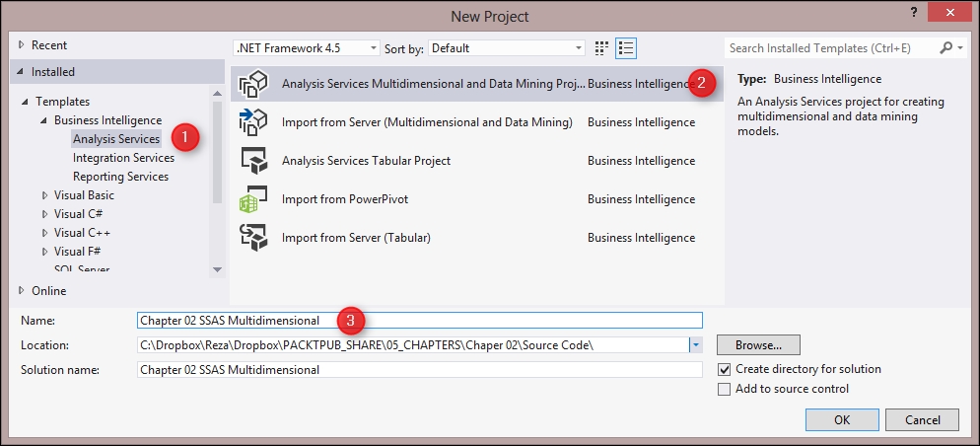The image size is (980, 446).
Task: Click the search options dropdown arrow
Action: tap(960, 48)
